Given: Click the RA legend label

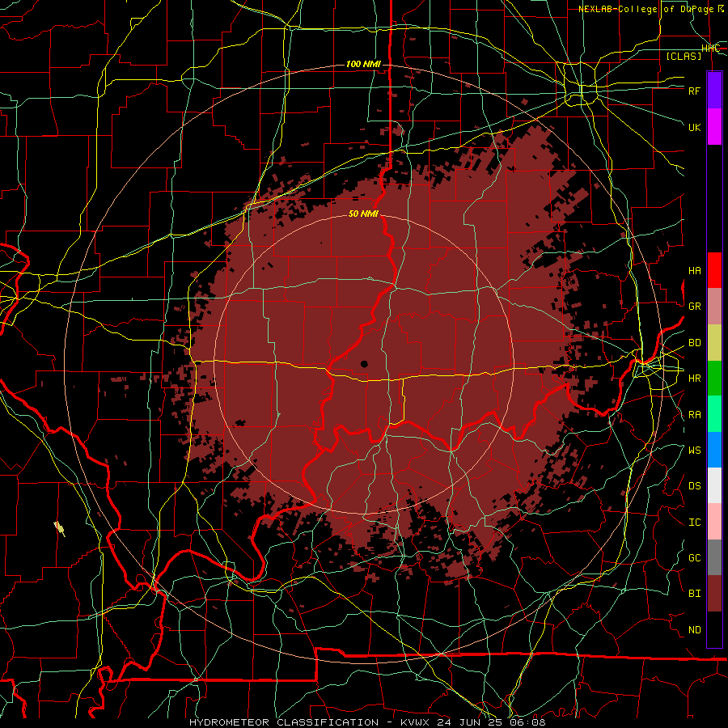Looking at the screenshot, I should point(694,415).
